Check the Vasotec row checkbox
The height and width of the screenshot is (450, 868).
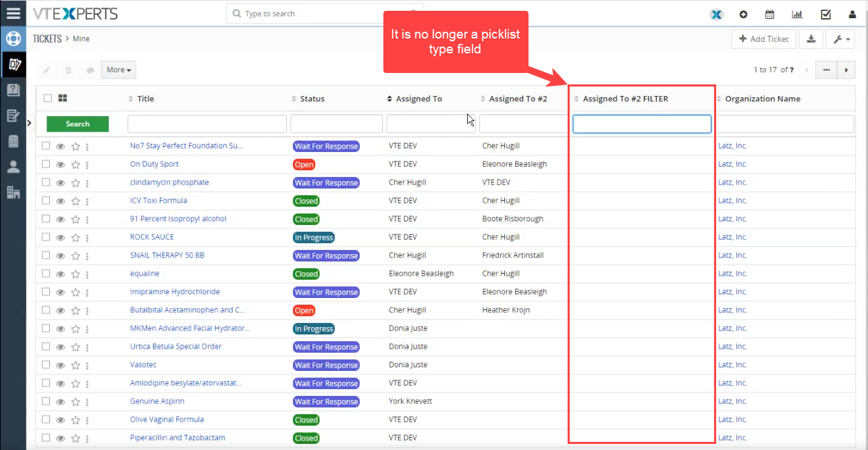46,365
